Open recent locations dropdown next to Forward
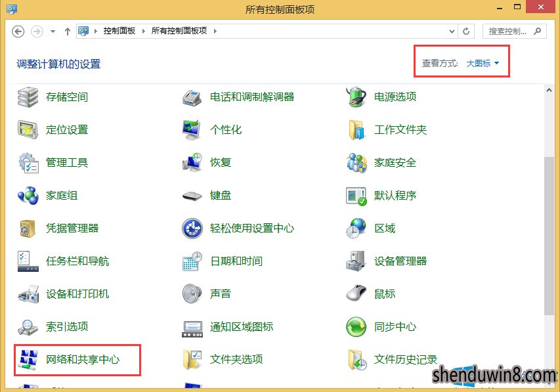The height and width of the screenshot is (392, 560). [x=53, y=32]
